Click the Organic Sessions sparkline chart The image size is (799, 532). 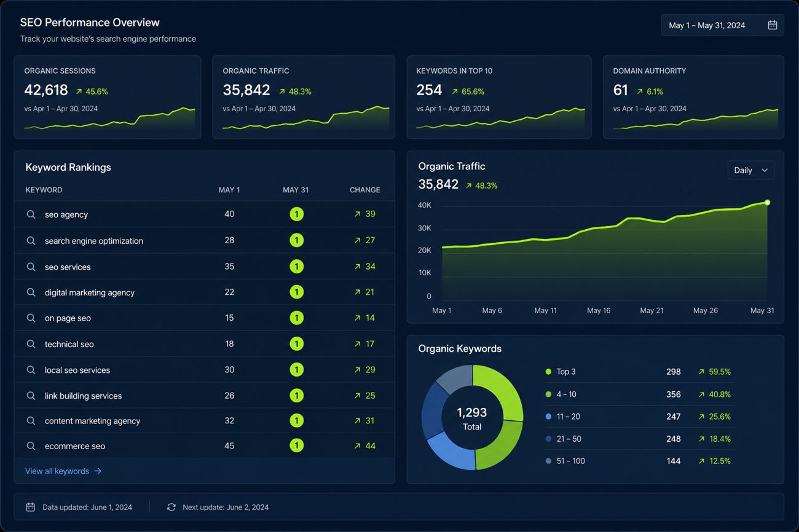point(109,120)
